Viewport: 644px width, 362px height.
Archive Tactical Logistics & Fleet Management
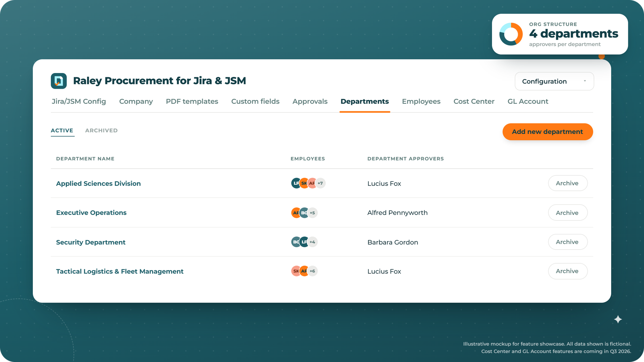(568, 271)
